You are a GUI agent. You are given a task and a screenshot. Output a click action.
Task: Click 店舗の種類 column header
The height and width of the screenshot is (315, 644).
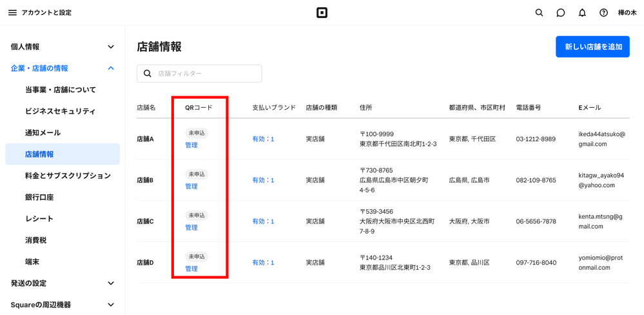[x=322, y=108]
